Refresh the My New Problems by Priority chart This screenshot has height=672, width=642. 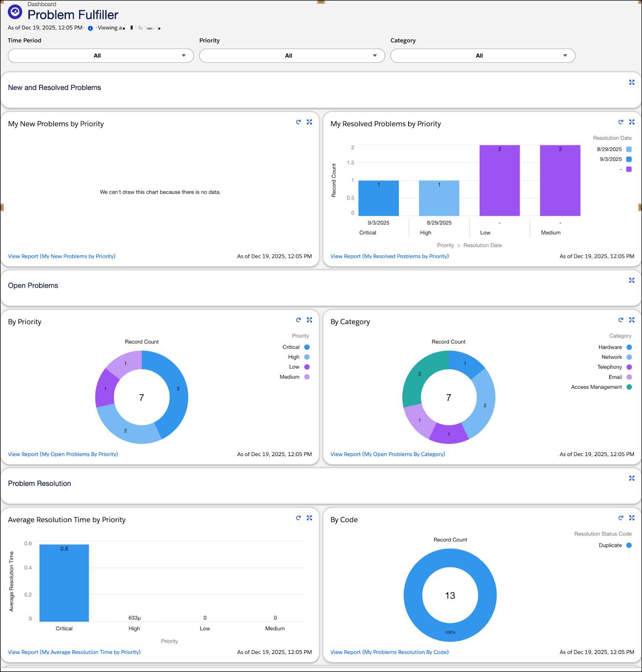pyautogui.click(x=298, y=122)
